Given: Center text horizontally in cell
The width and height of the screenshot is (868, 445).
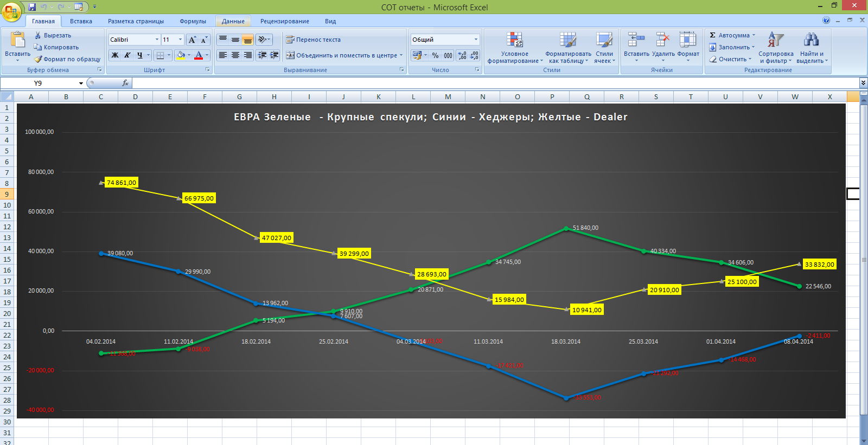Looking at the screenshot, I should point(235,55).
